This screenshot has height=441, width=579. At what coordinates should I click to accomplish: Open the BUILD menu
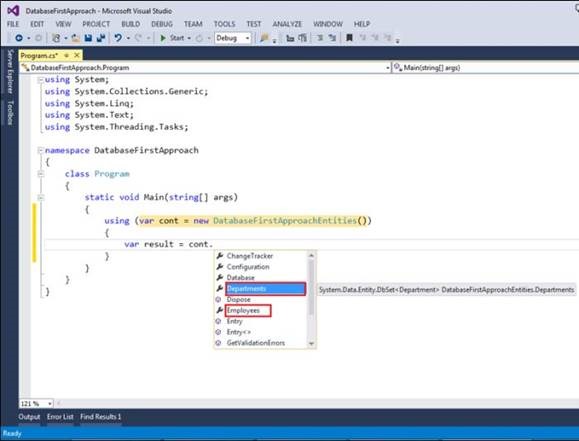pos(131,24)
